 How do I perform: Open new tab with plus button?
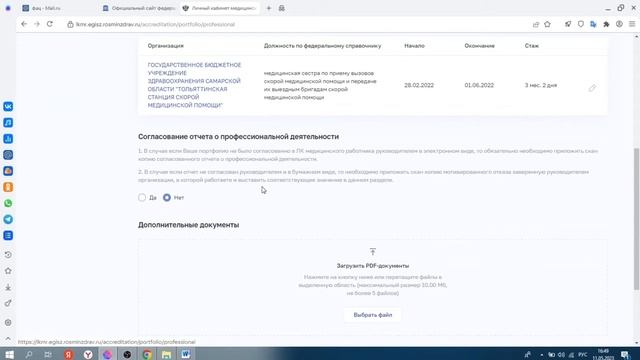click(x=269, y=8)
